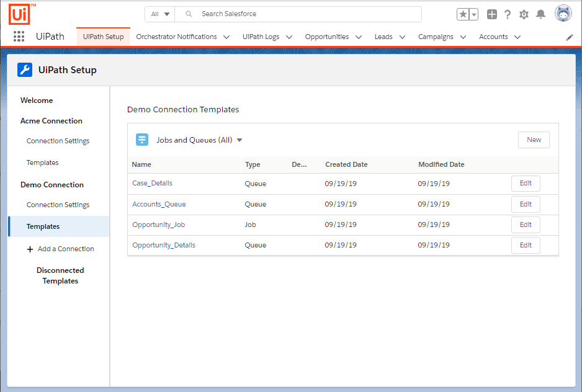This screenshot has height=392, width=582.
Task: Click the user profile avatar
Action: [x=563, y=12]
